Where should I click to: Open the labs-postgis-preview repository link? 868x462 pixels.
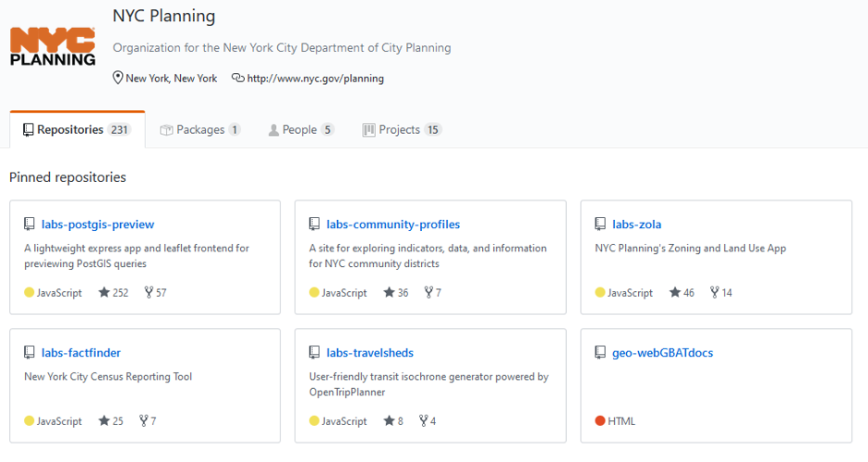[98, 225]
